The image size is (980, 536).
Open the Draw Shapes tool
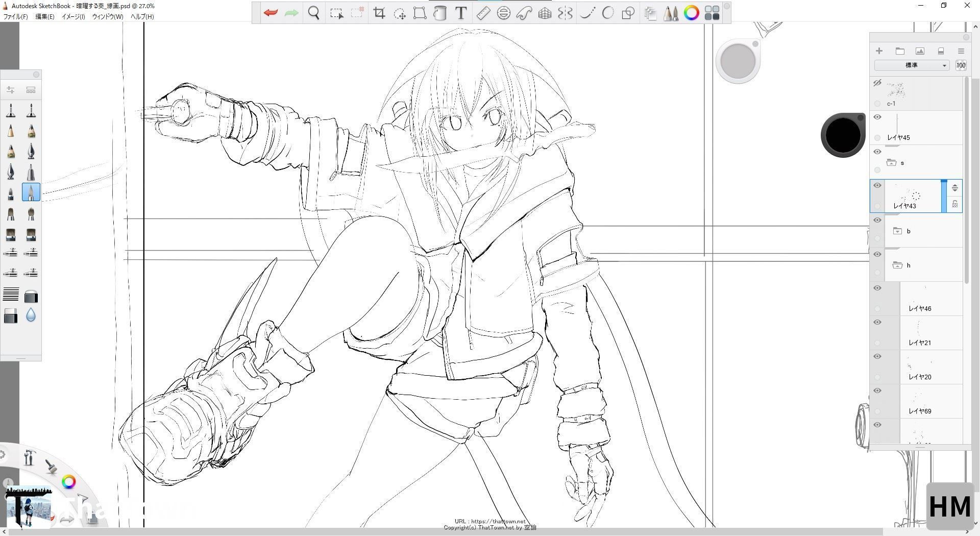tap(628, 13)
